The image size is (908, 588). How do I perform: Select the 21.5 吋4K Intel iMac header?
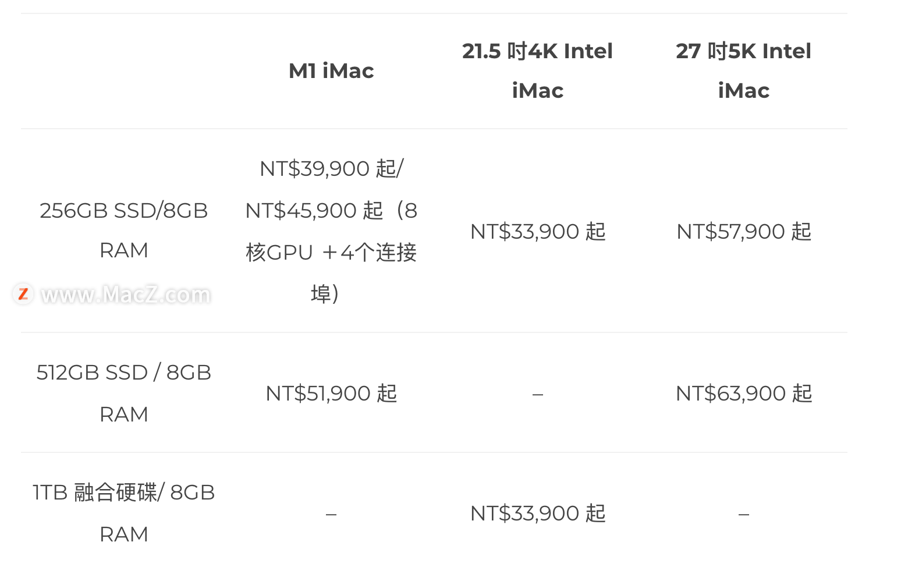pos(537,70)
